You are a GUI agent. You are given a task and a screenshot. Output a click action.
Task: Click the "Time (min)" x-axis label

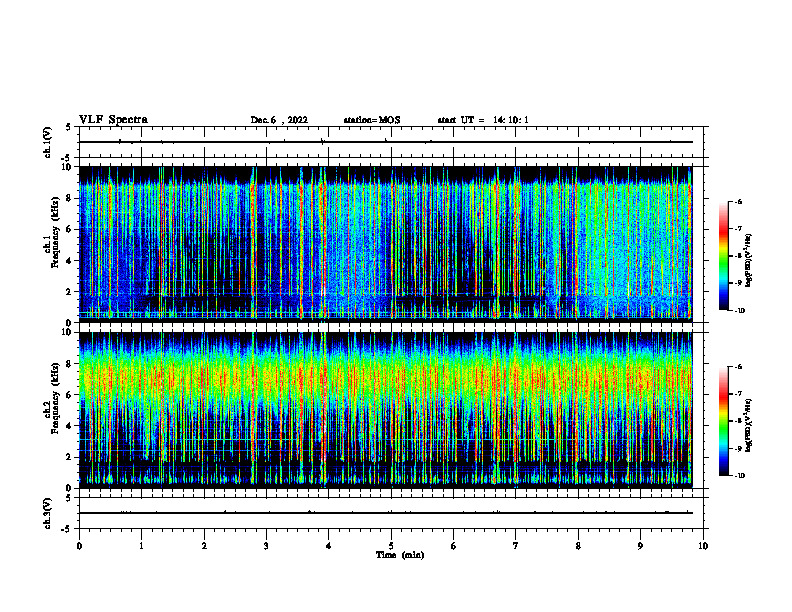400,555
